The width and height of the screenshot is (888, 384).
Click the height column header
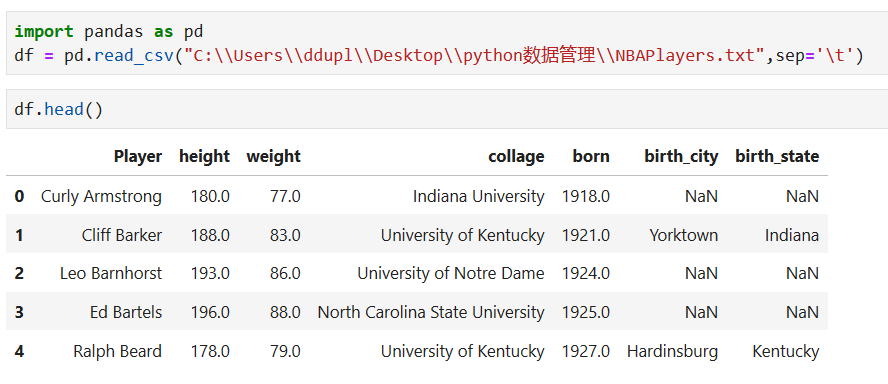point(204,156)
